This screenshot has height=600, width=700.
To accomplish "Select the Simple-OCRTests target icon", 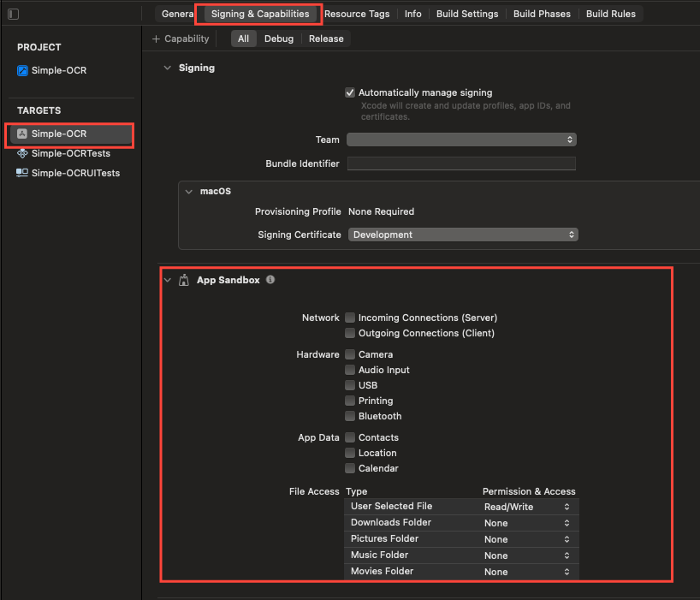I will point(22,154).
